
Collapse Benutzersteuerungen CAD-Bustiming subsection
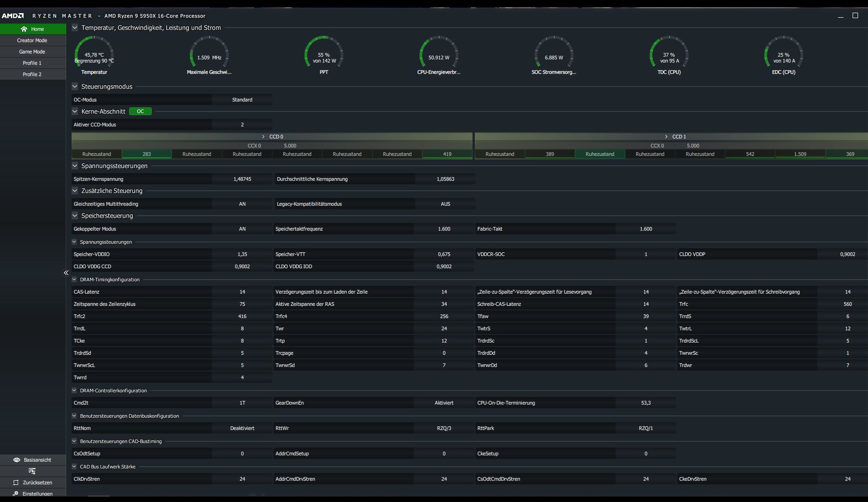point(74,441)
